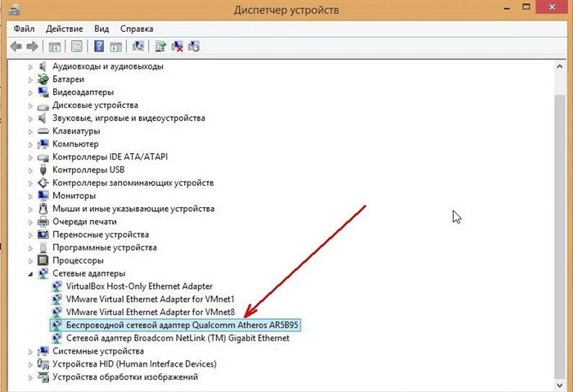573x392 pixels.
Task: Click the Update driver toolbar icon
Action: click(160, 47)
